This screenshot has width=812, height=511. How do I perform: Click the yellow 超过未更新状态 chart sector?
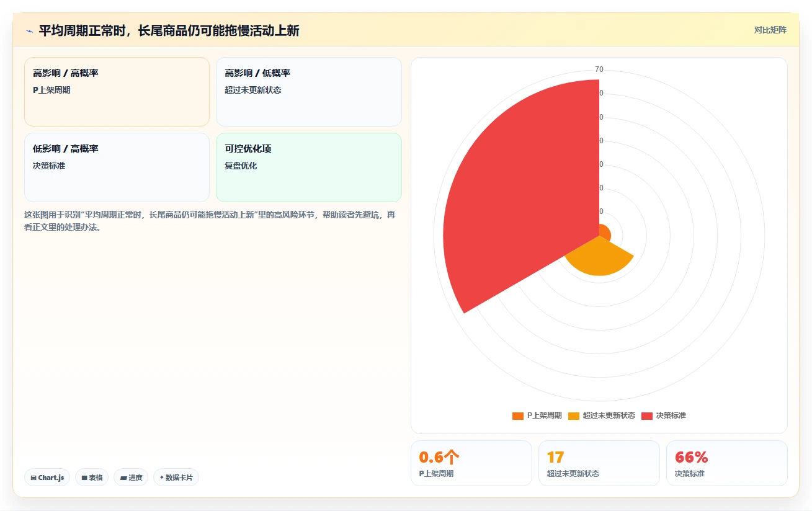(599, 257)
